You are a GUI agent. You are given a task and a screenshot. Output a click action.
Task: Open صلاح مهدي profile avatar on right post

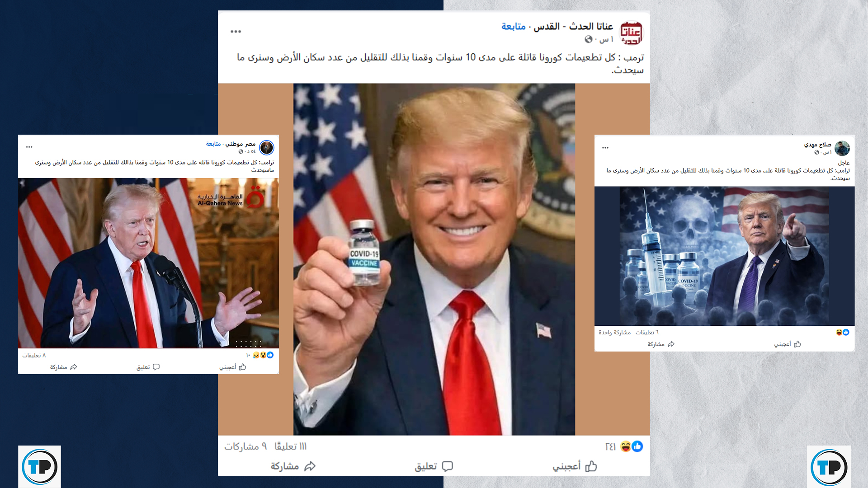pyautogui.click(x=842, y=148)
